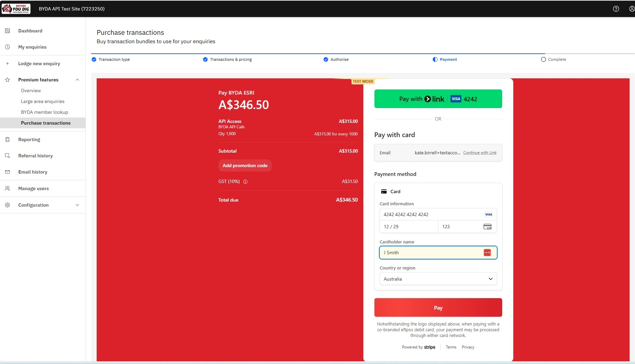Click the help question mark icon
The width and height of the screenshot is (635, 364).
616,9
